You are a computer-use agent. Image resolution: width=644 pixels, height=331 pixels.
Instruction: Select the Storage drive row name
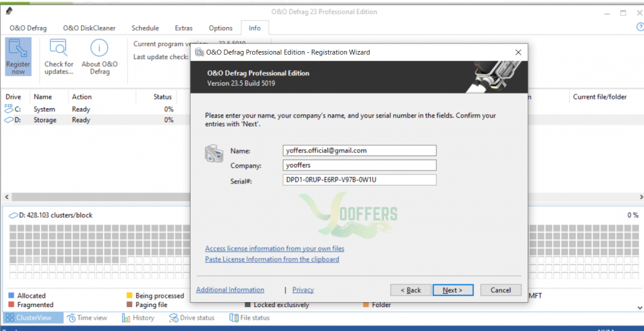click(45, 120)
